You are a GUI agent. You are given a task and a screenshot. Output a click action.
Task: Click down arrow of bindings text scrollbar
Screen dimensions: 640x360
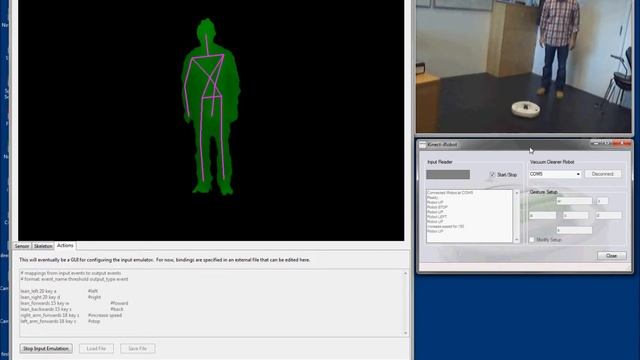405,333
